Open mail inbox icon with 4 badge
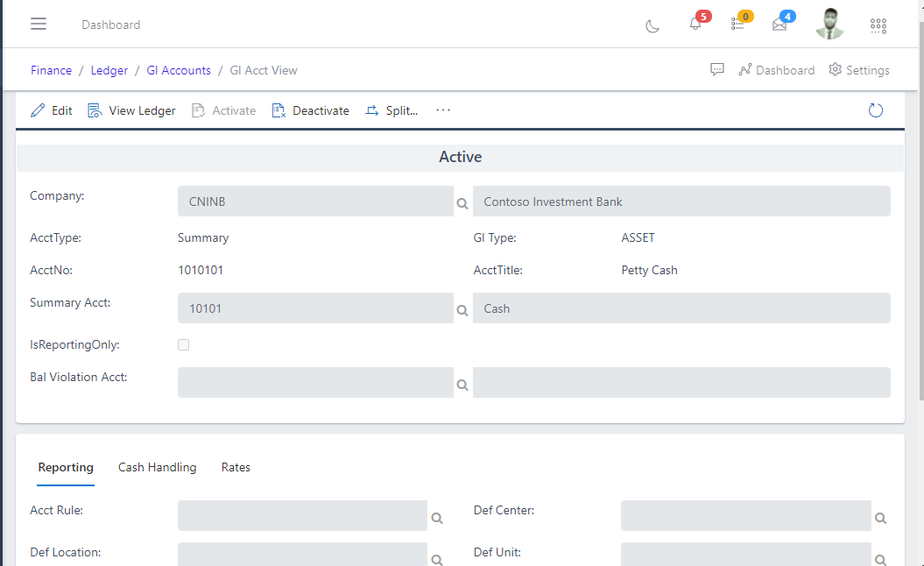The height and width of the screenshot is (566, 924). pyautogui.click(x=779, y=25)
